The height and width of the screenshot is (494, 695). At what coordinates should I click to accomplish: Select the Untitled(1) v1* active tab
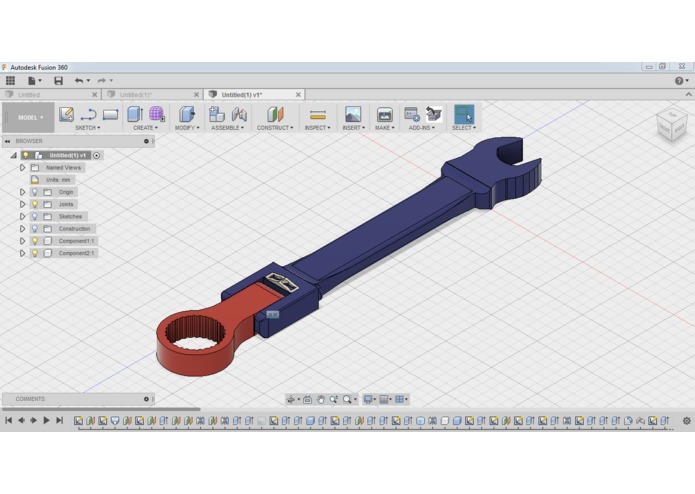[255, 95]
